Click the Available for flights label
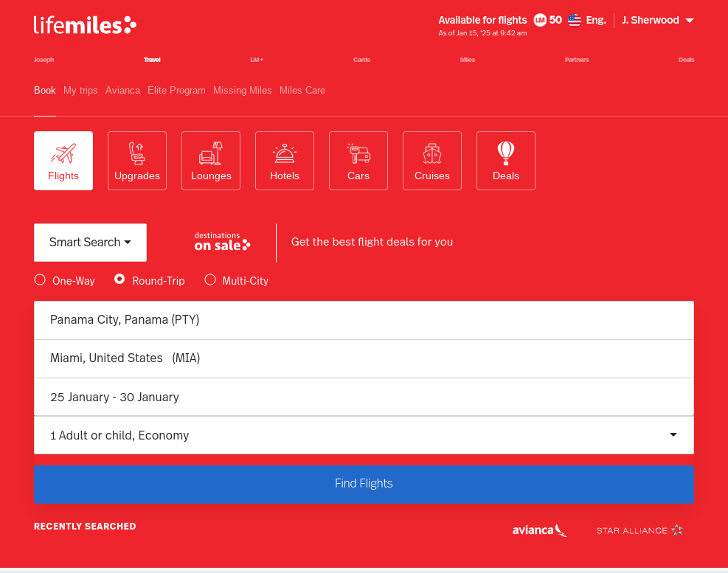Screen dimensions: 728x573 point(483,20)
